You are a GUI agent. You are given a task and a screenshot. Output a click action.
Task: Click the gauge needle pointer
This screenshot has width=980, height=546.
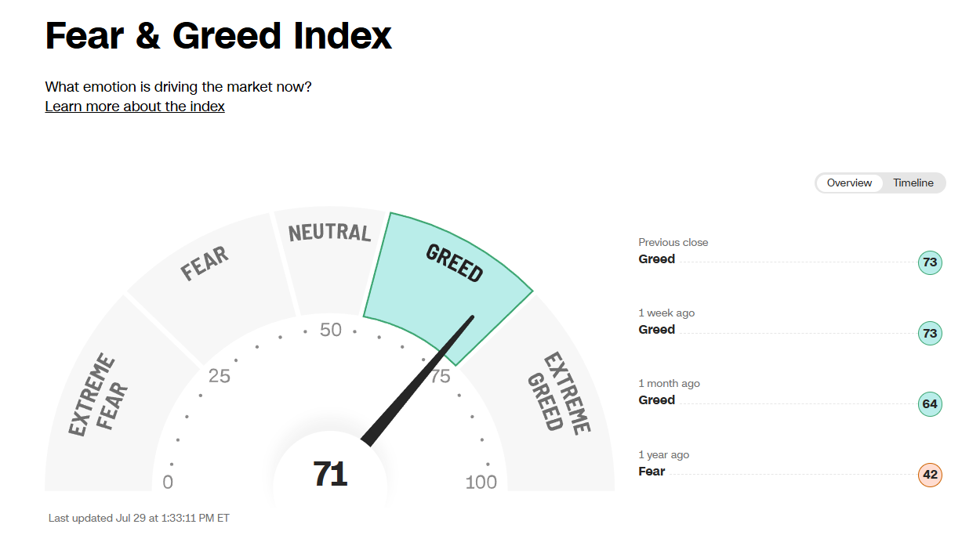tap(418, 381)
